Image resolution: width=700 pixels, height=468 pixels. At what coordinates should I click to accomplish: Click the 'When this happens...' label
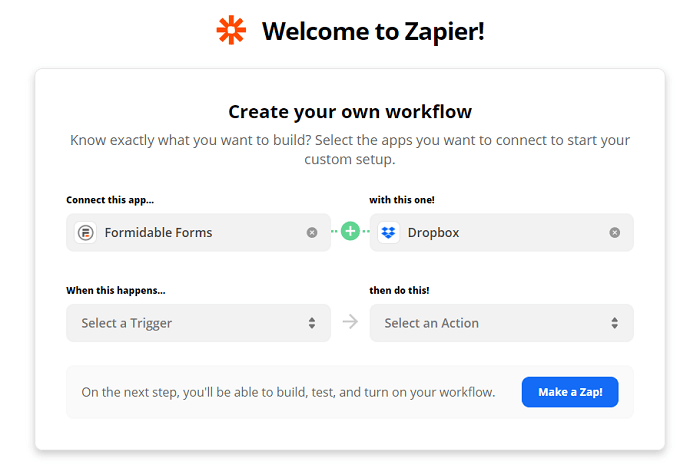116,291
